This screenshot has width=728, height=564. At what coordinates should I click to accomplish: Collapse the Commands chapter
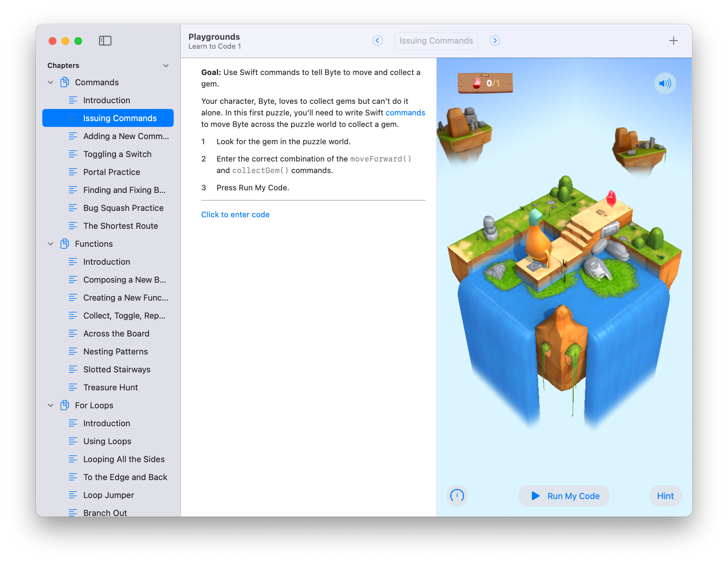coord(50,82)
